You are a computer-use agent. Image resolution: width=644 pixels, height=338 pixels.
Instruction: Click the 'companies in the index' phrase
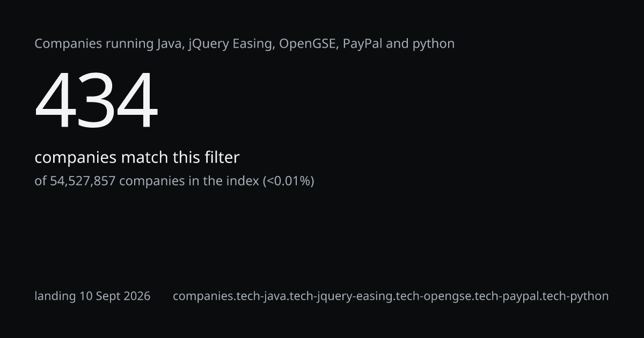click(189, 181)
